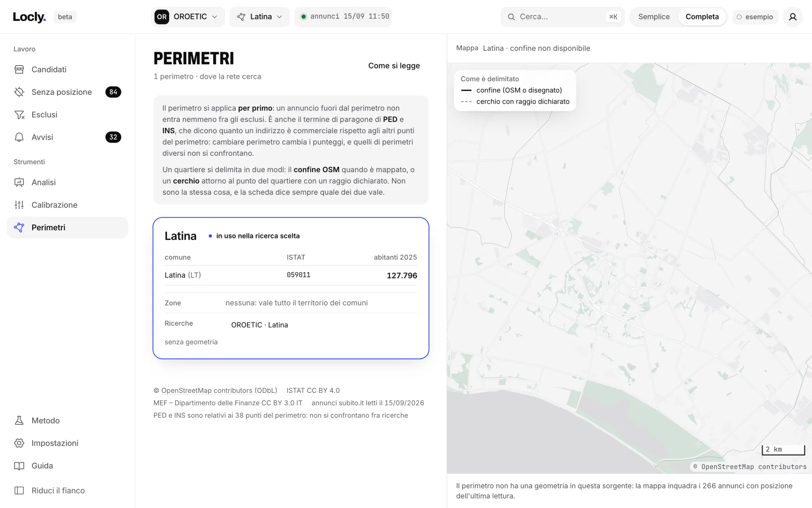
Task: Click the Analisi chart icon
Action: pyautogui.click(x=19, y=182)
